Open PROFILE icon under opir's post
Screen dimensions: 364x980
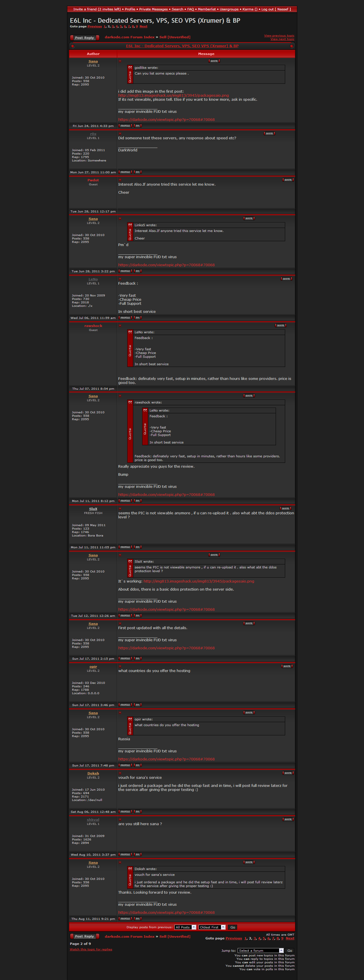(125, 705)
